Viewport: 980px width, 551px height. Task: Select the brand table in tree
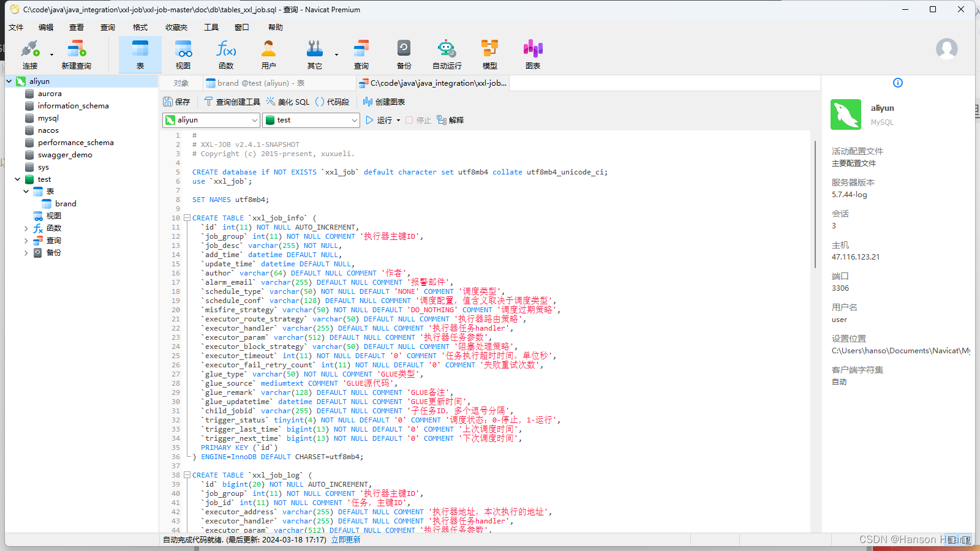pyautogui.click(x=66, y=204)
